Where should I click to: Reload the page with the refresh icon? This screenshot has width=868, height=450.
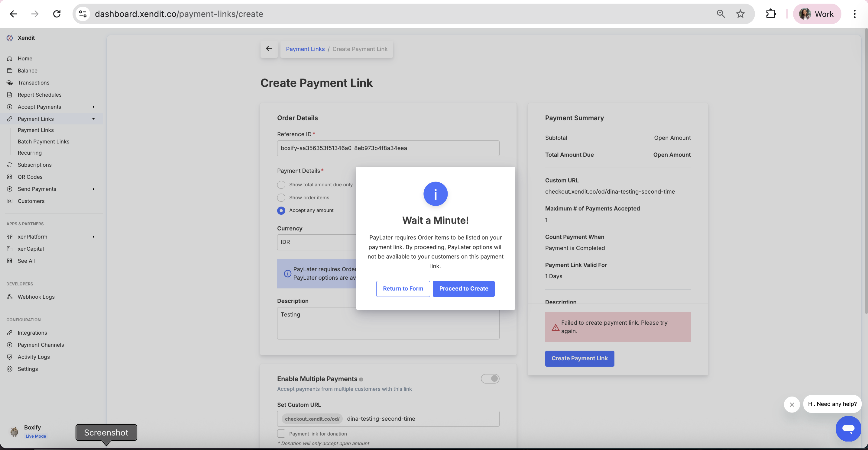57,14
